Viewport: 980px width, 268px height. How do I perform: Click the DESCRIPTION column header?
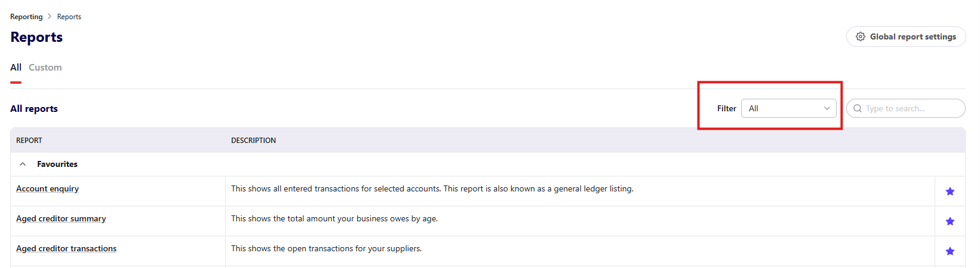[x=253, y=141]
